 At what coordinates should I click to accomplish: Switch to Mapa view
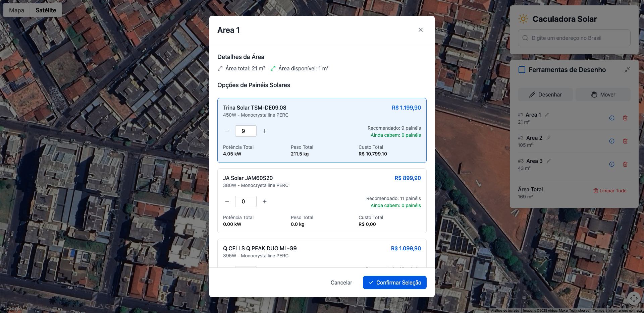pyautogui.click(x=16, y=10)
